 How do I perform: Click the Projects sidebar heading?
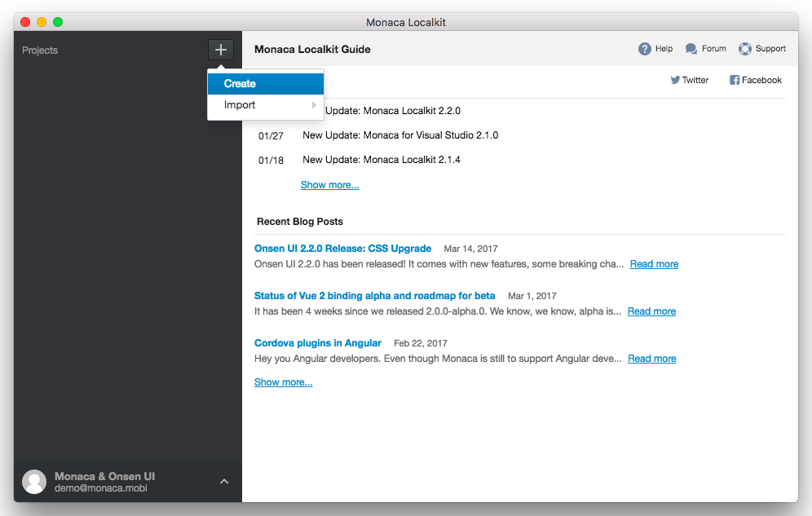pos(40,51)
